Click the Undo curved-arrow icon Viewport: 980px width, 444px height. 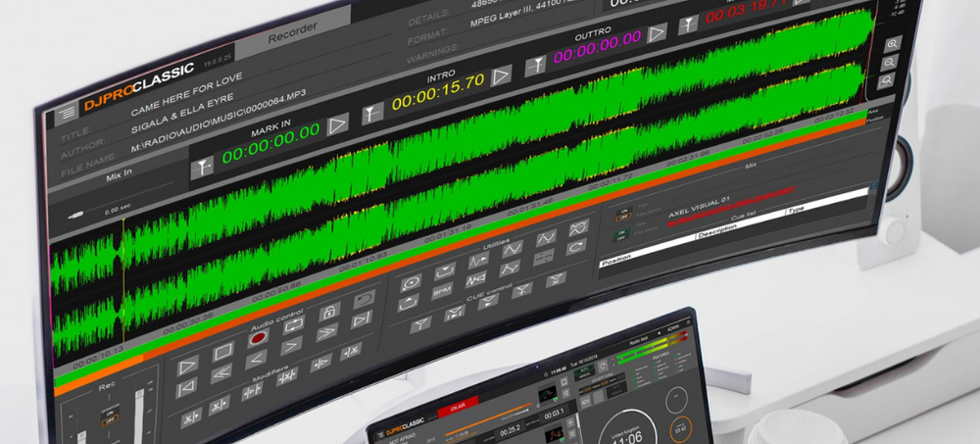click(x=364, y=299)
